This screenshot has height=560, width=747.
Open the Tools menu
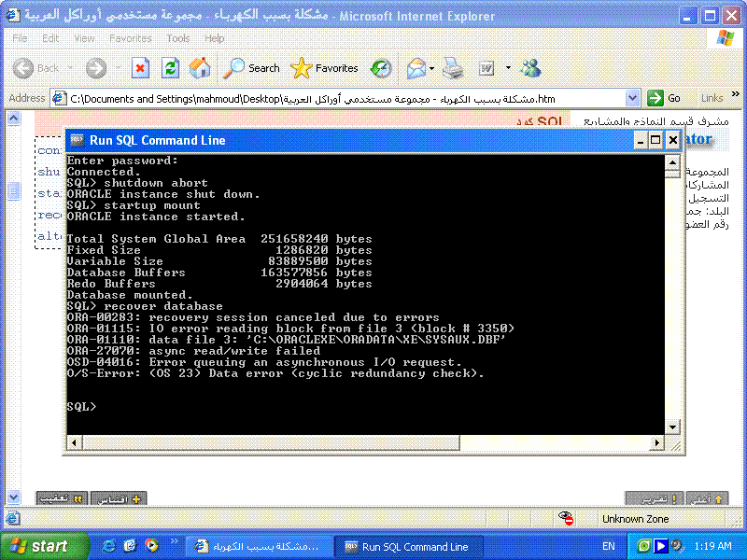click(177, 38)
